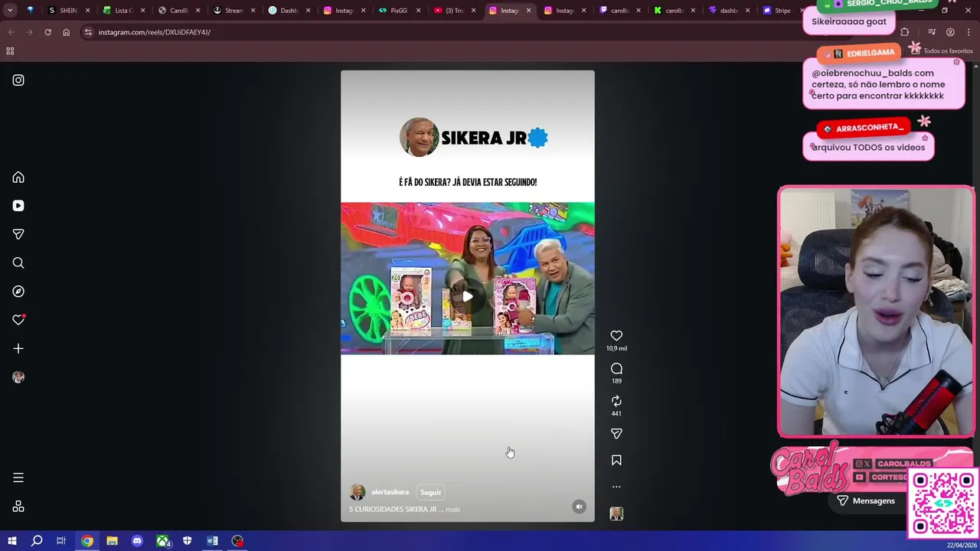Viewport: 980px width, 551px height.
Task: Save the reel with bookmark icon
Action: coord(616,461)
